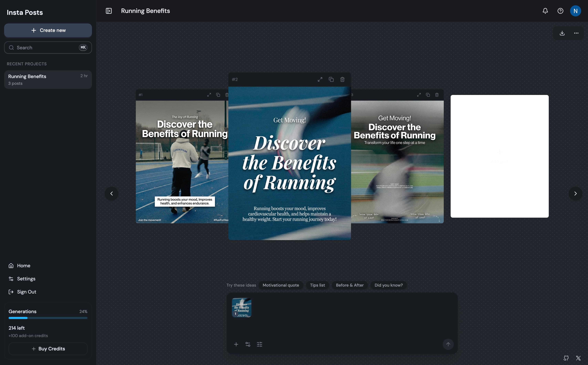Open the notifications bell
Viewport: 588px width, 365px height.
coord(545,11)
